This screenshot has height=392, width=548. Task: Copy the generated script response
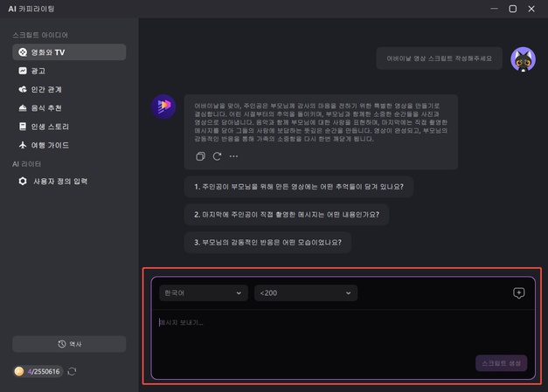[200, 156]
